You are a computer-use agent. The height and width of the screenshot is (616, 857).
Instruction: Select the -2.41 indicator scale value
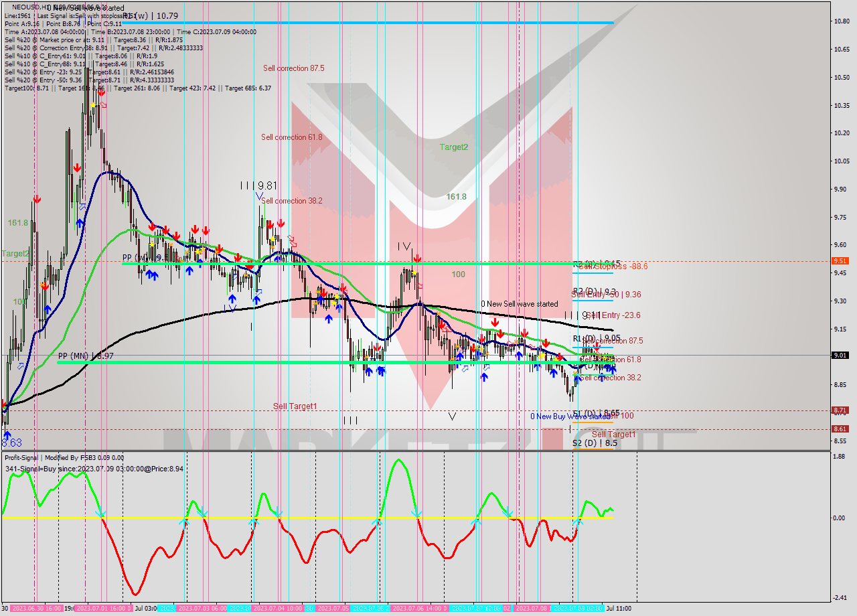(839, 598)
